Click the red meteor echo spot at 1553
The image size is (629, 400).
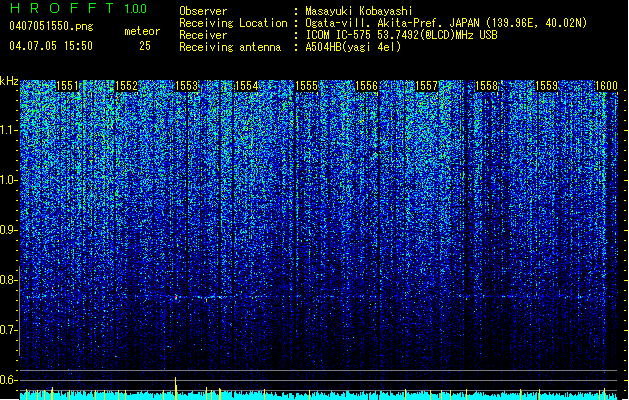[176, 297]
